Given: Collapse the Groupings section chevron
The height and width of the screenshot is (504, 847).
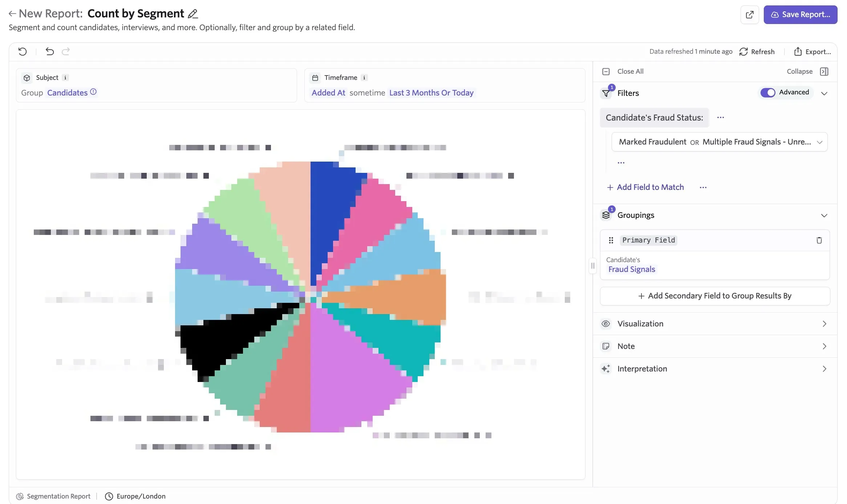Looking at the screenshot, I should [x=824, y=216].
